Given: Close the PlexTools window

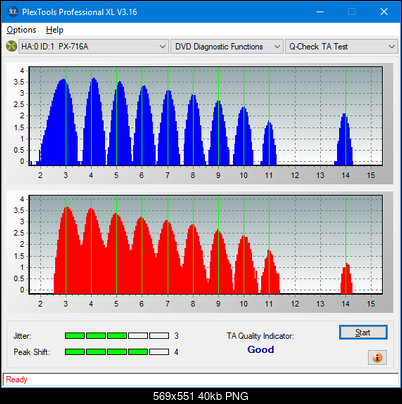Looking at the screenshot, I should point(384,12).
